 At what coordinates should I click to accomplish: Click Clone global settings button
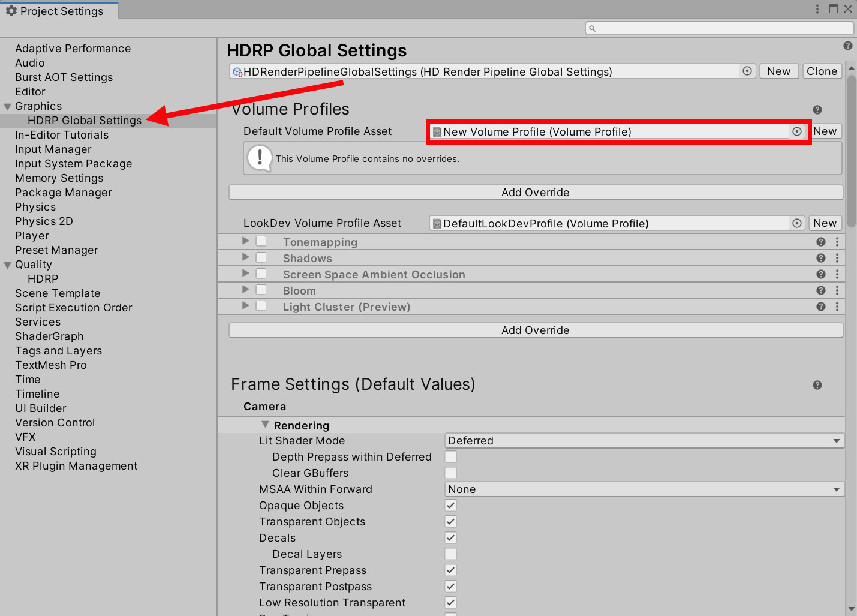coord(822,71)
